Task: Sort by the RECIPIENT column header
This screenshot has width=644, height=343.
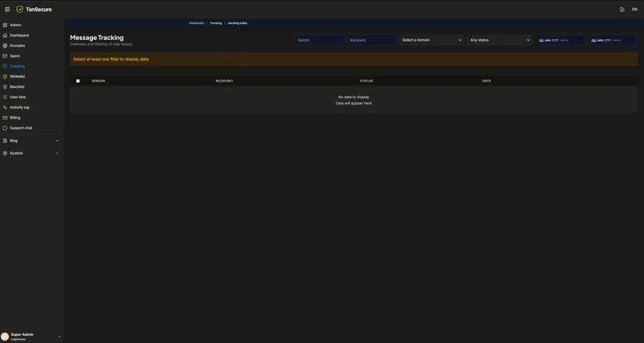Action: pos(224,81)
